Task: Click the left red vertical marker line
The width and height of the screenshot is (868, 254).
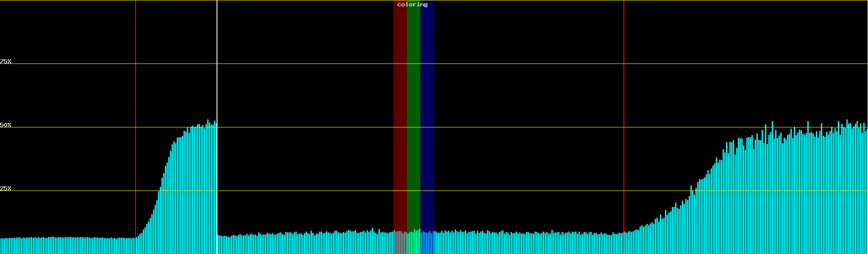Action: [136, 85]
